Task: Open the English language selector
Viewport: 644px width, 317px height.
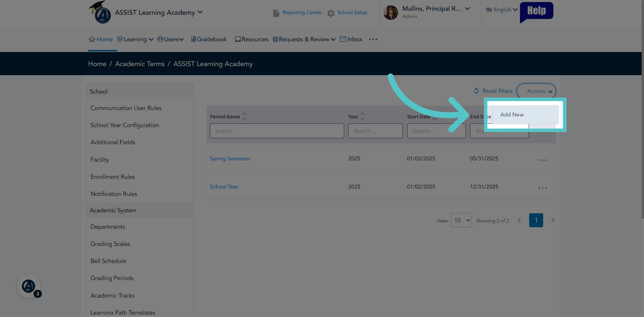Action: (502, 10)
